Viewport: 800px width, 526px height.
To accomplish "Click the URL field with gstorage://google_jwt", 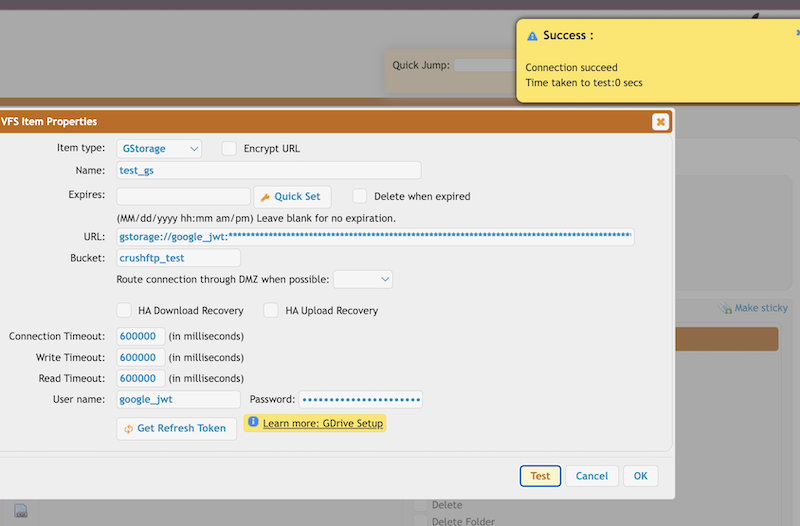I will coord(376,237).
